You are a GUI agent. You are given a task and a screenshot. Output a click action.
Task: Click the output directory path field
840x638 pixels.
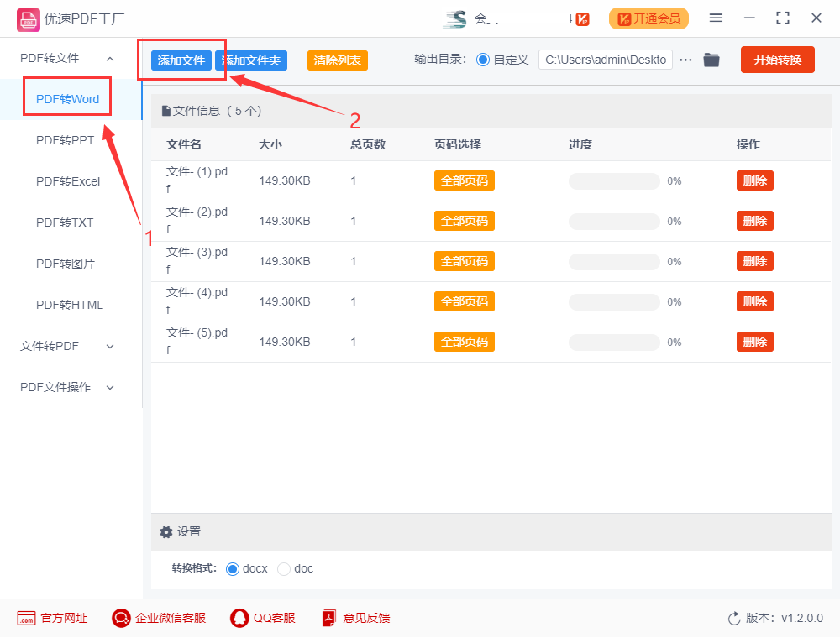tap(606, 60)
